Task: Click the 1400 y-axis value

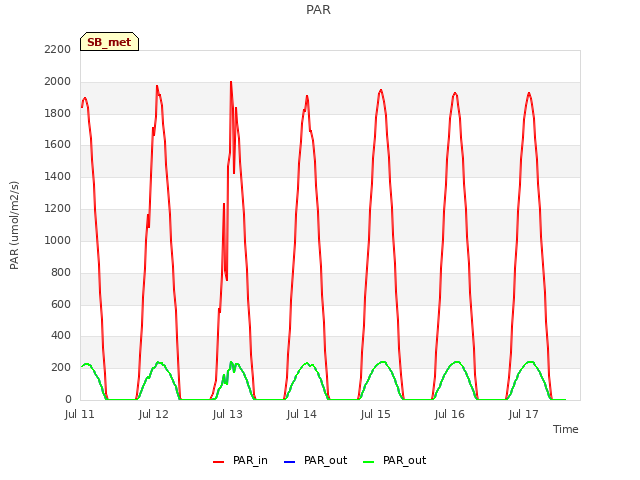Action: pos(58,177)
